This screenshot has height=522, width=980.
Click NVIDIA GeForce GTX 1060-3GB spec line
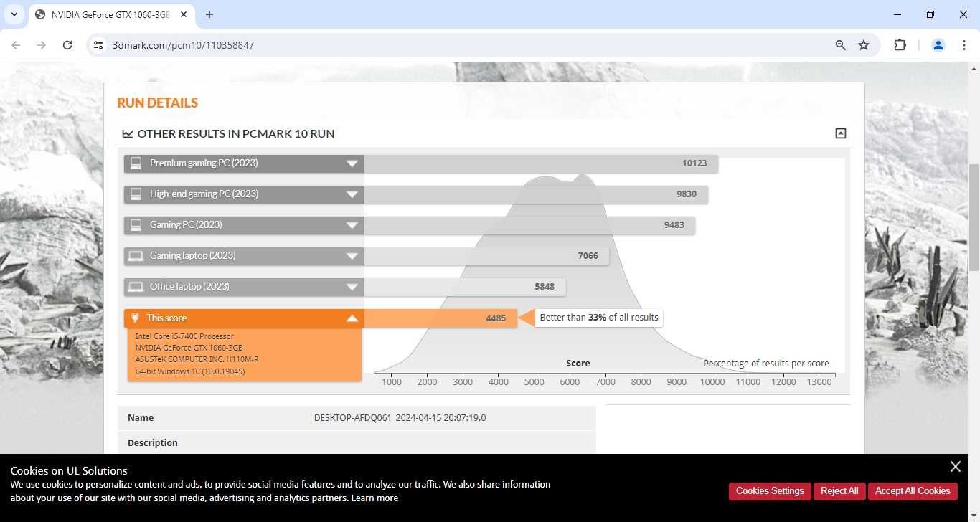(x=189, y=348)
